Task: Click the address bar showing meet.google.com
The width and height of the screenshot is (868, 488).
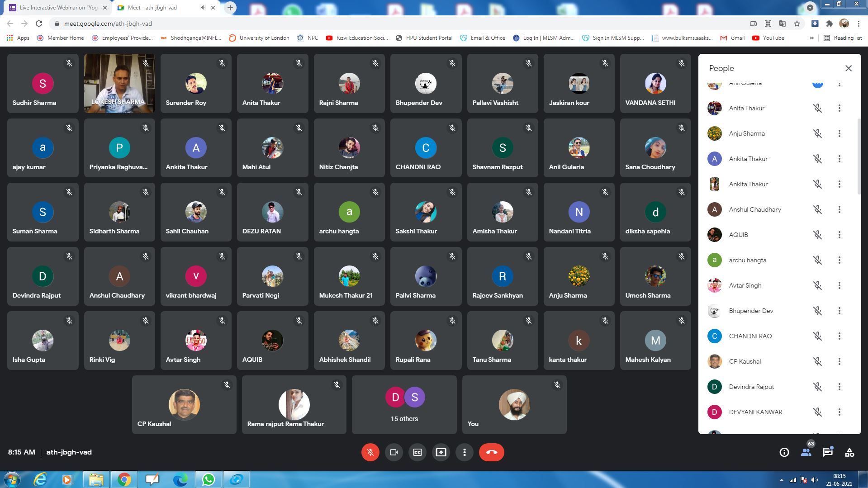Action: tap(398, 24)
